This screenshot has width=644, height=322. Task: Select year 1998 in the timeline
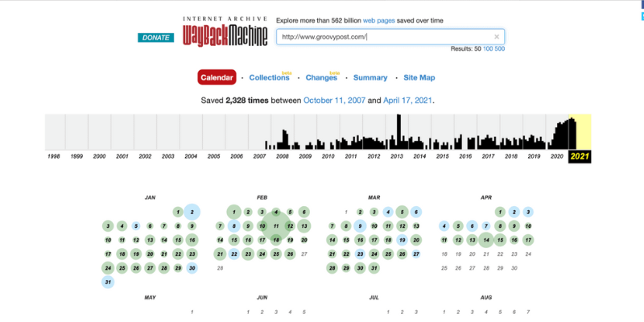pyautogui.click(x=53, y=156)
